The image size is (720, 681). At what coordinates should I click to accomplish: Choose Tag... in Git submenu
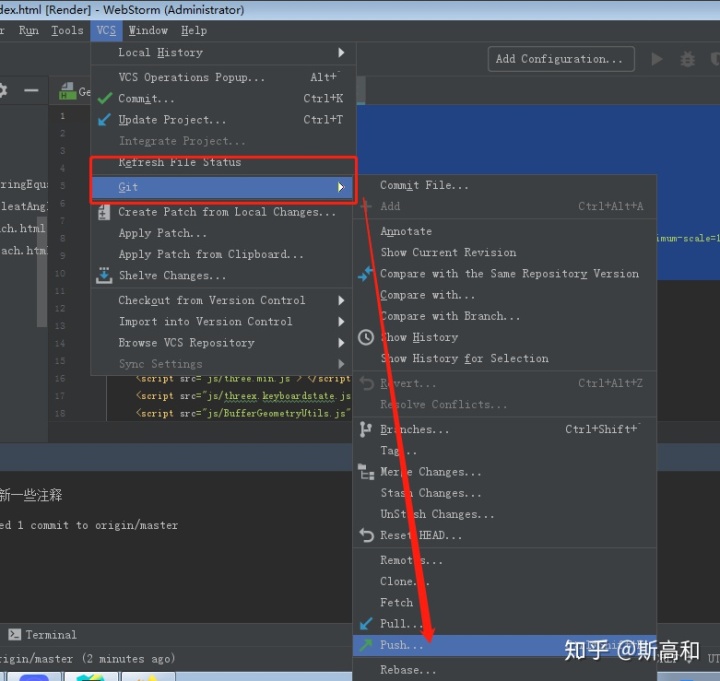(x=505, y=451)
